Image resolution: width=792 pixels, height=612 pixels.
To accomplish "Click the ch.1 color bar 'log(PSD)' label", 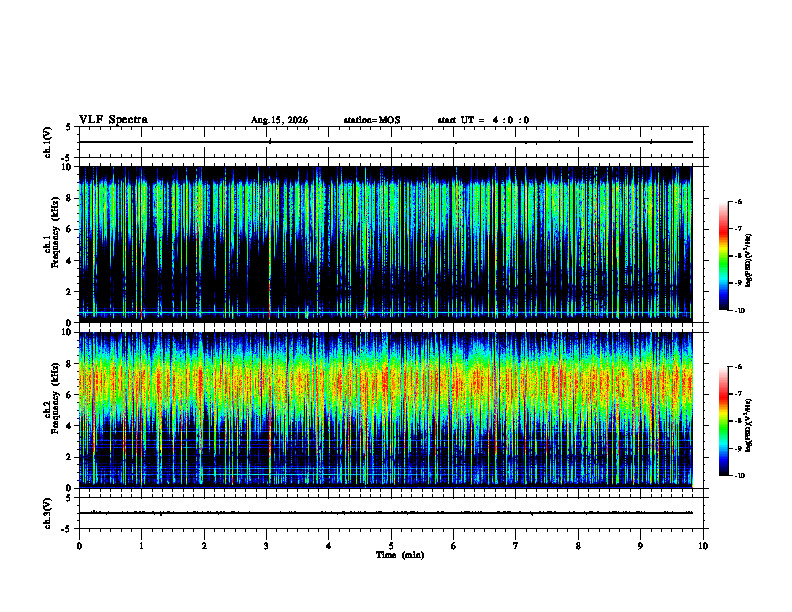I will [749, 261].
